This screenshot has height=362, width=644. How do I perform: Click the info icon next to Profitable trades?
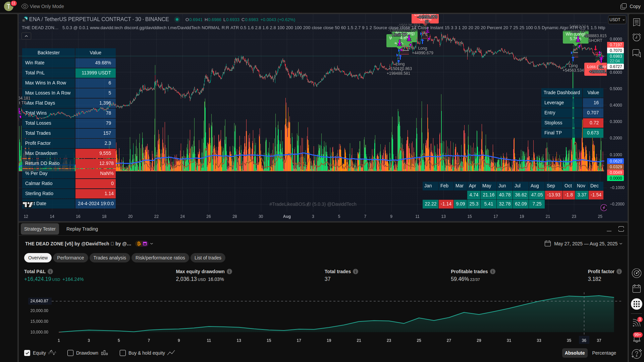pyautogui.click(x=493, y=271)
